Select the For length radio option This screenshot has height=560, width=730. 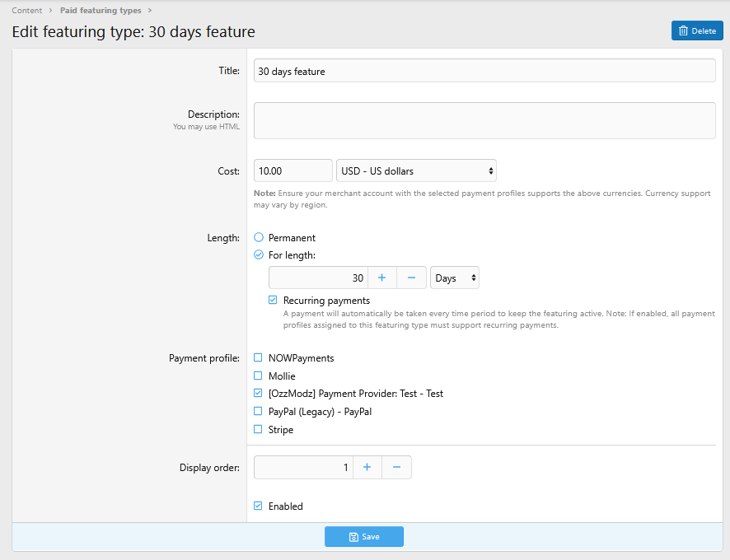click(x=259, y=254)
